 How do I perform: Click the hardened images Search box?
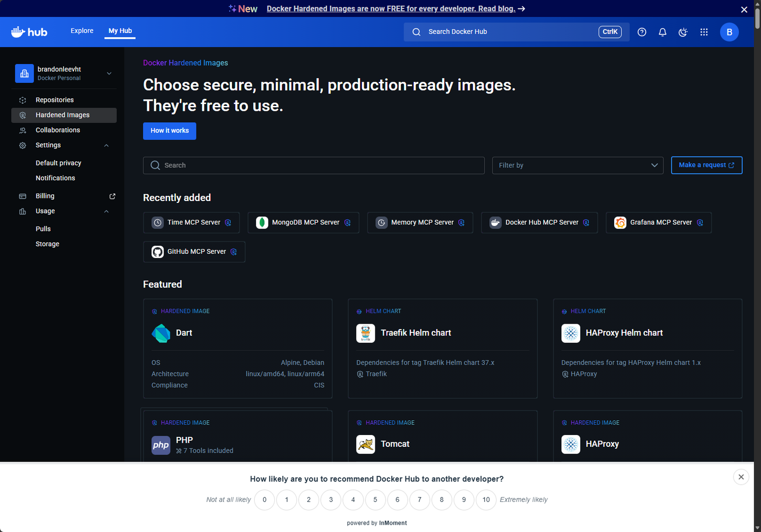314,166
